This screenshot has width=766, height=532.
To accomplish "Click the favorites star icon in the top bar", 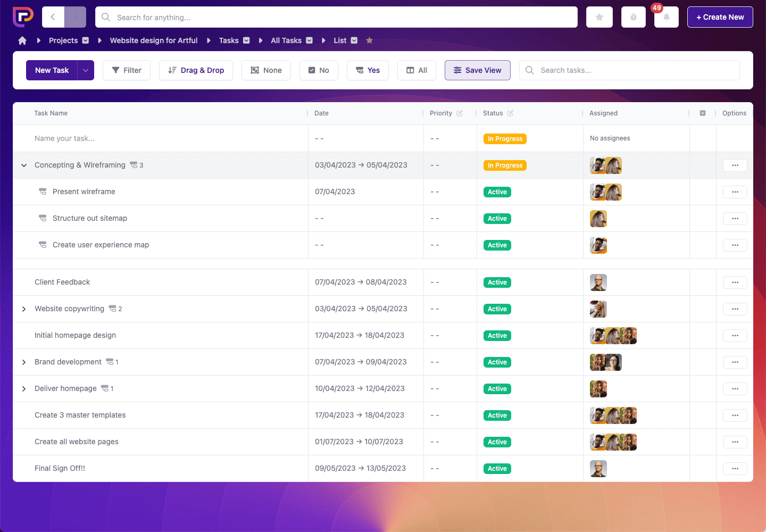I will click(599, 16).
